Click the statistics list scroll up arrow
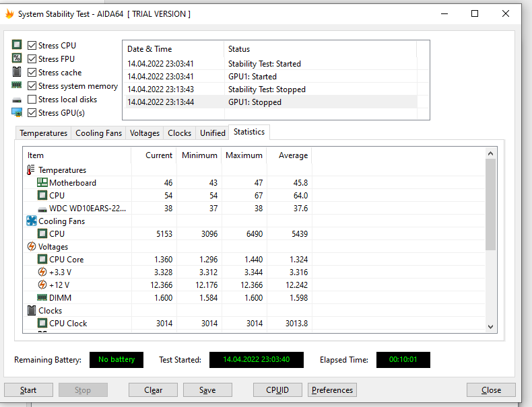532x407 pixels. click(x=490, y=153)
